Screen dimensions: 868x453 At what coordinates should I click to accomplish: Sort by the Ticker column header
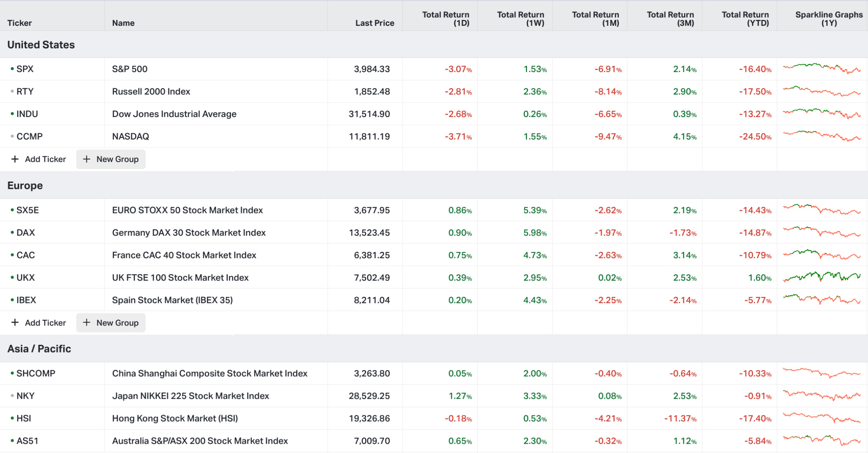pos(19,23)
